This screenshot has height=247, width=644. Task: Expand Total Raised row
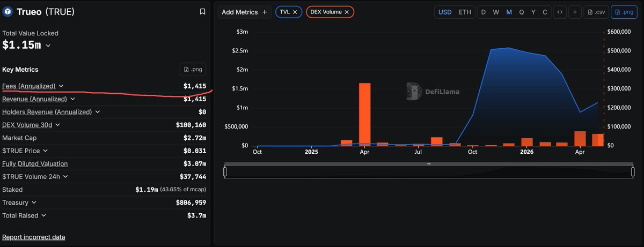pos(44,215)
